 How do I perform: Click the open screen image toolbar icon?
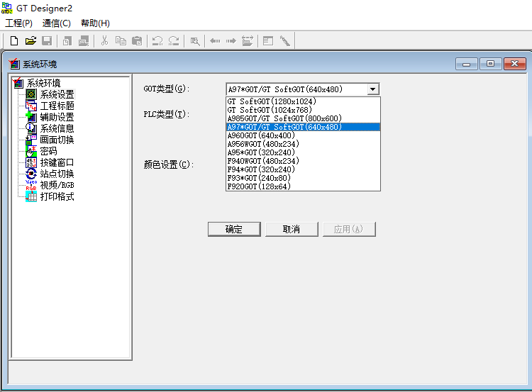(84, 41)
